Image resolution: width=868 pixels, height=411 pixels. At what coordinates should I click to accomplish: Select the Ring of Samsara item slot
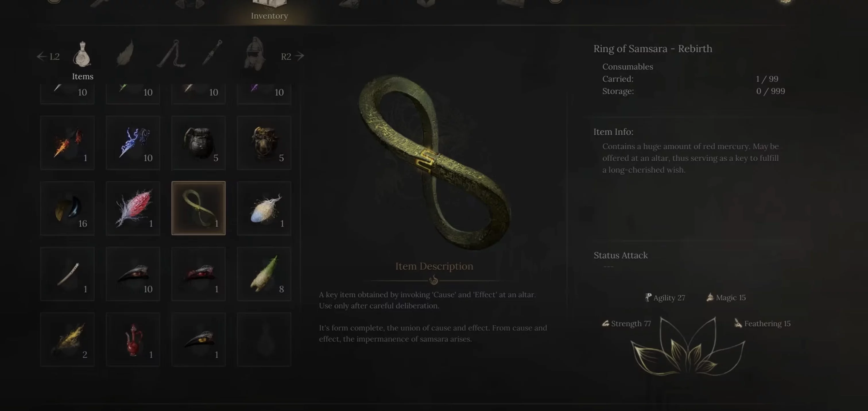coord(198,208)
